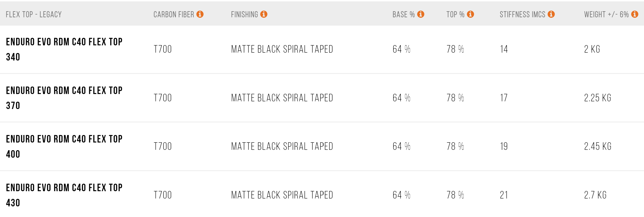Select Enduro Evo RDM C40 Flex Top 430

point(64,195)
